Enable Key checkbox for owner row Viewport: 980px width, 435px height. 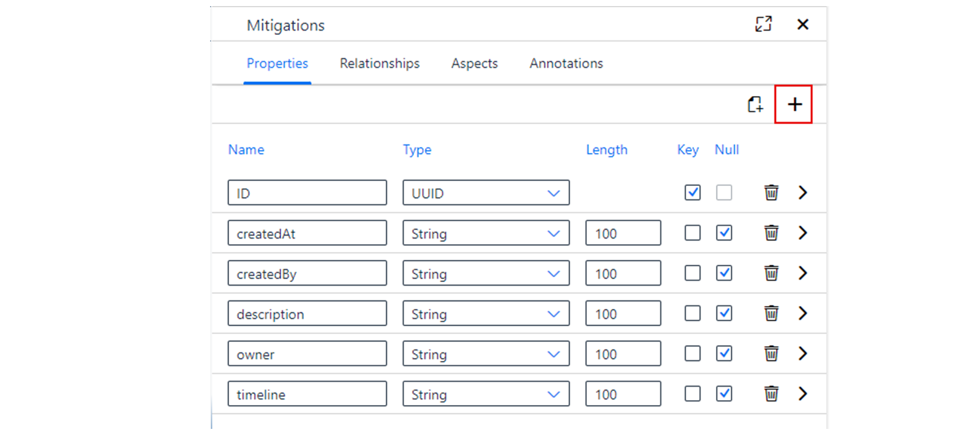point(692,354)
